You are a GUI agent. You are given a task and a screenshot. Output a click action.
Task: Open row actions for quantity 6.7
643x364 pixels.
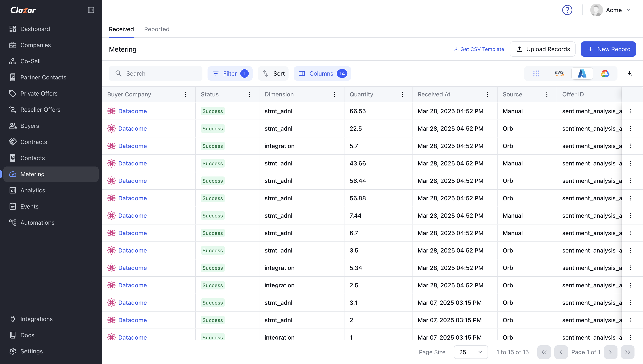coord(631,233)
